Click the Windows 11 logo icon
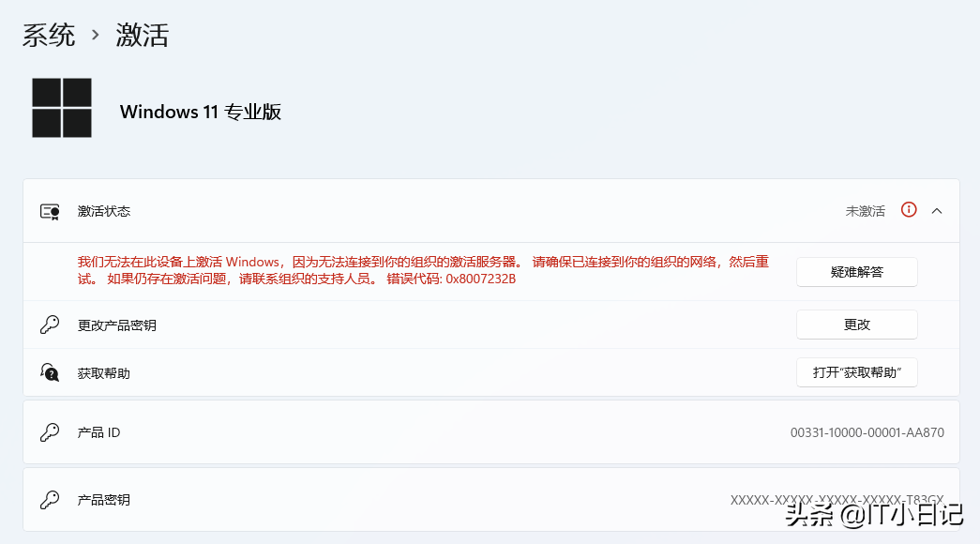 62,108
